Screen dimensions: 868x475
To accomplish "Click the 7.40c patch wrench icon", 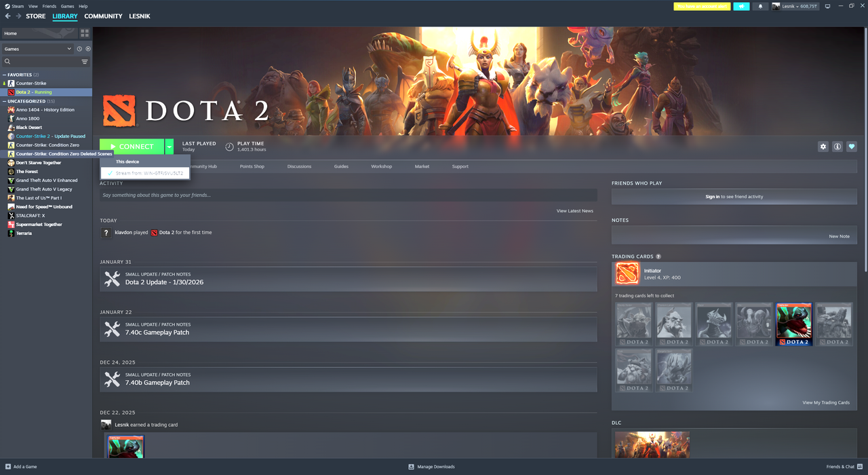I will (x=112, y=329).
